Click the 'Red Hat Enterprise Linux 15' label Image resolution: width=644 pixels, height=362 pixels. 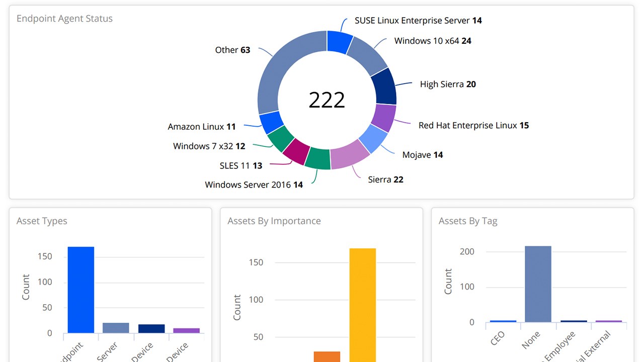pos(473,125)
